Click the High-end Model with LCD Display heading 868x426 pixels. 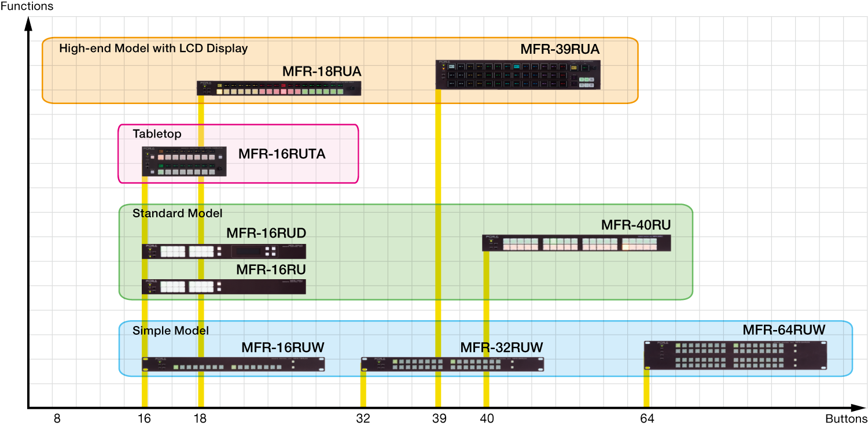153,49
